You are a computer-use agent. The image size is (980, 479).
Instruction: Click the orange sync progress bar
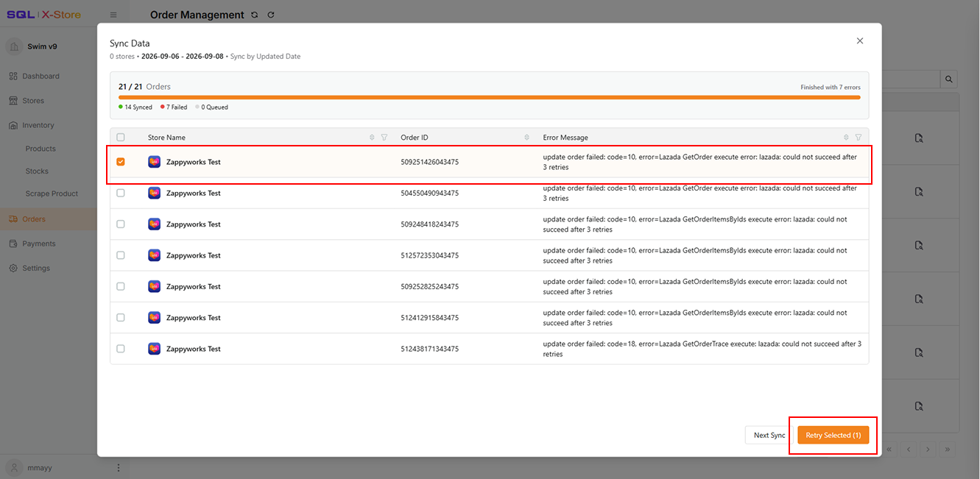pos(490,97)
